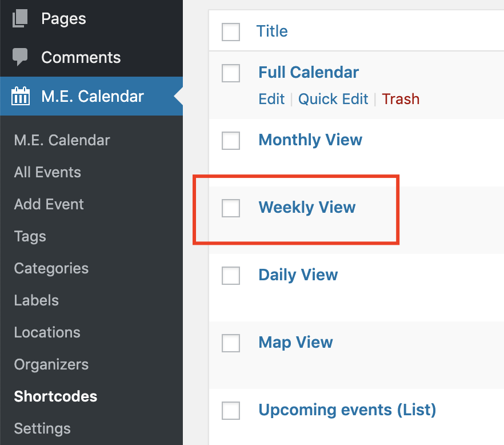Open the Add Event submenu item
This screenshot has height=445, width=504.
[49, 204]
